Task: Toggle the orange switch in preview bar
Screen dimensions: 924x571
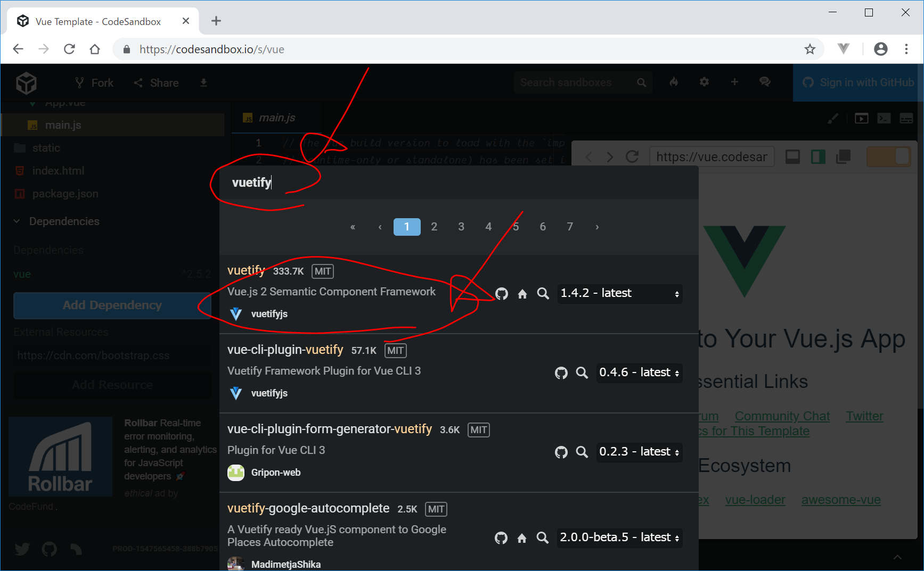Action: (888, 157)
